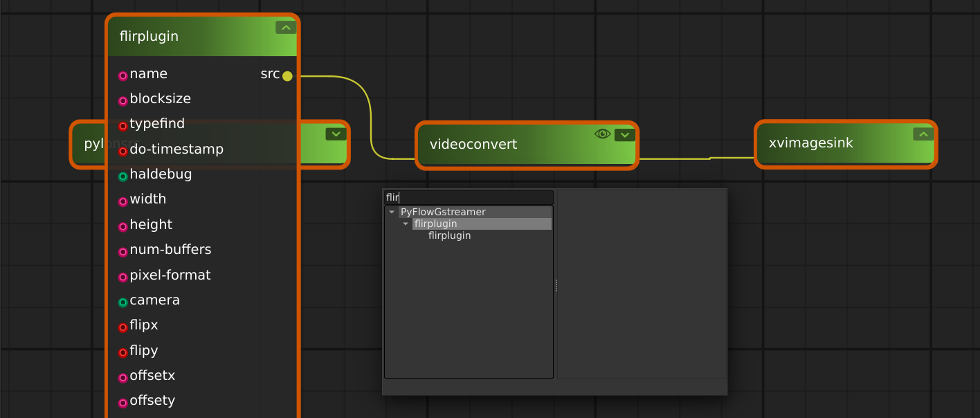Image resolution: width=980 pixels, height=418 pixels.
Task: Click the haldebug green pin
Action: tap(123, 176)
